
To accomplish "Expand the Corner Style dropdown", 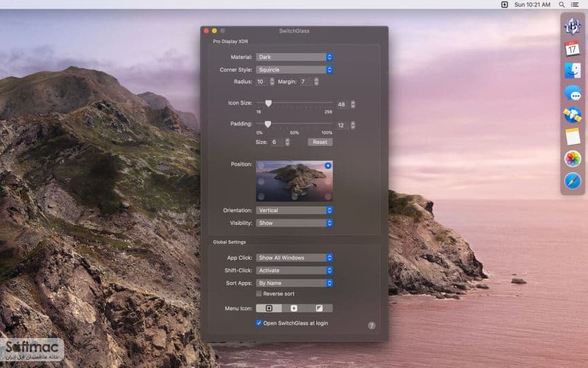I will [295, 70].
